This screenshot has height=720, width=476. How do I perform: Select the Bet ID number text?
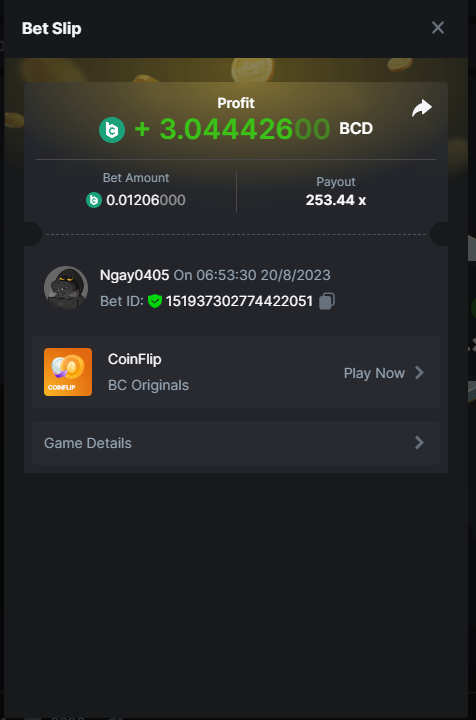pyautogui.click(x=239, y=301)
